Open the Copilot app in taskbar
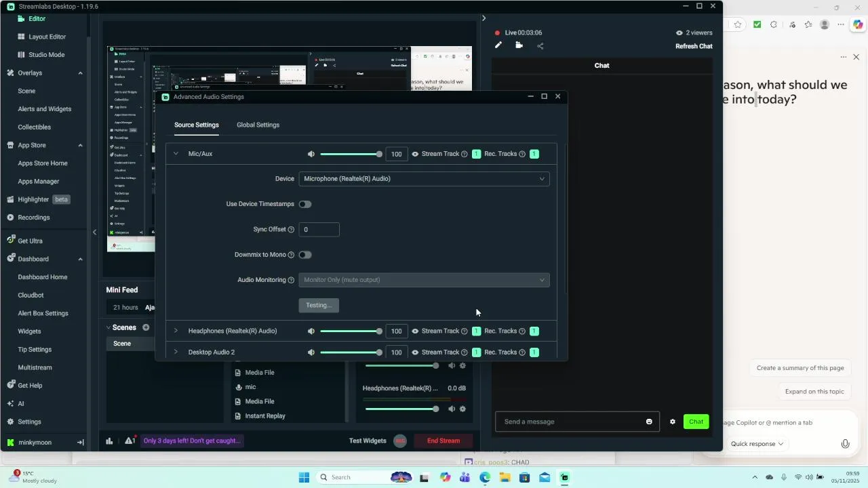 (x=445, y=477)
